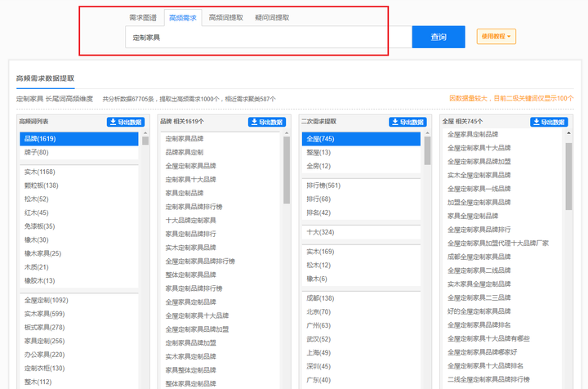Select 十大(324) in 二次需求提取
Image resolution: width=588 pixels, height=389 pixels.
(361, 232)
